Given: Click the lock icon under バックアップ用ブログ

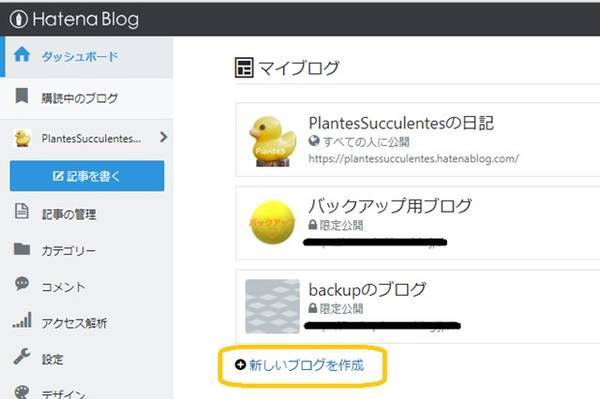Looking at the screenshot, I should point(313,225).
